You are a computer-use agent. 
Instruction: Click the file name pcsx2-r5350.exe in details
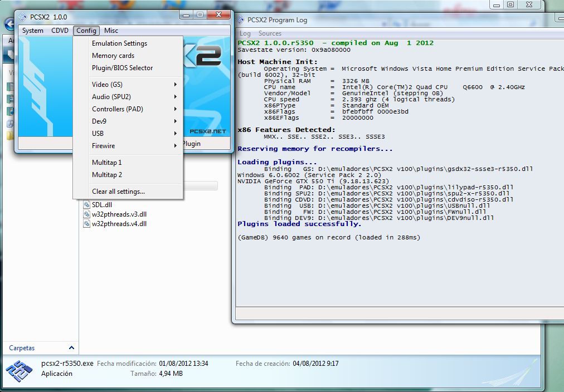point(67,363)
